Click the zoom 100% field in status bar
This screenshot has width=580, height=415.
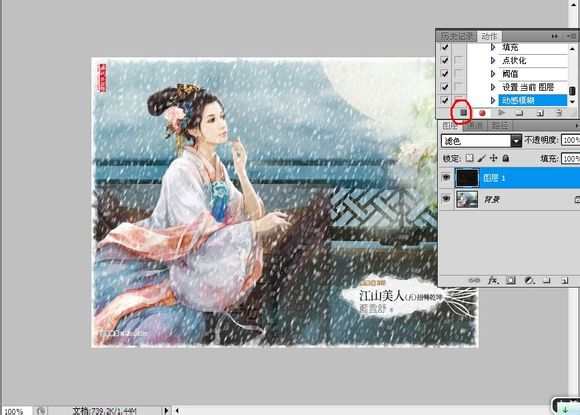(15, 411)
